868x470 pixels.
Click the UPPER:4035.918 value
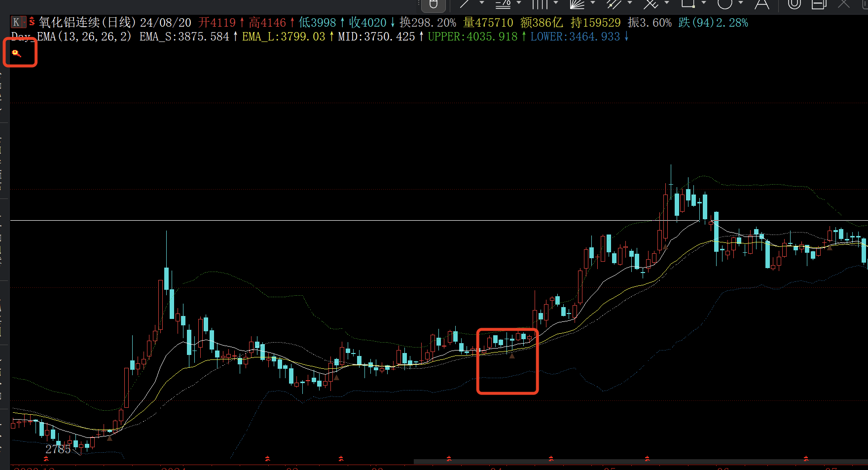(472, 37)
